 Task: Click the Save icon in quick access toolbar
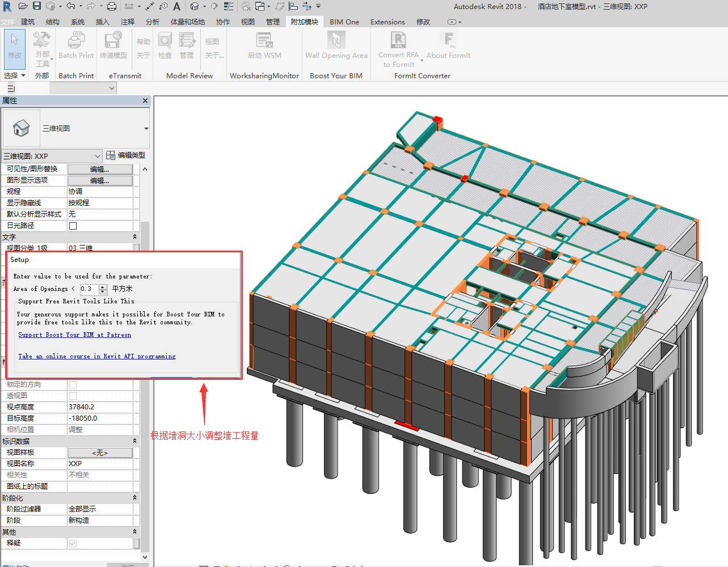click(x=36, y=6)
